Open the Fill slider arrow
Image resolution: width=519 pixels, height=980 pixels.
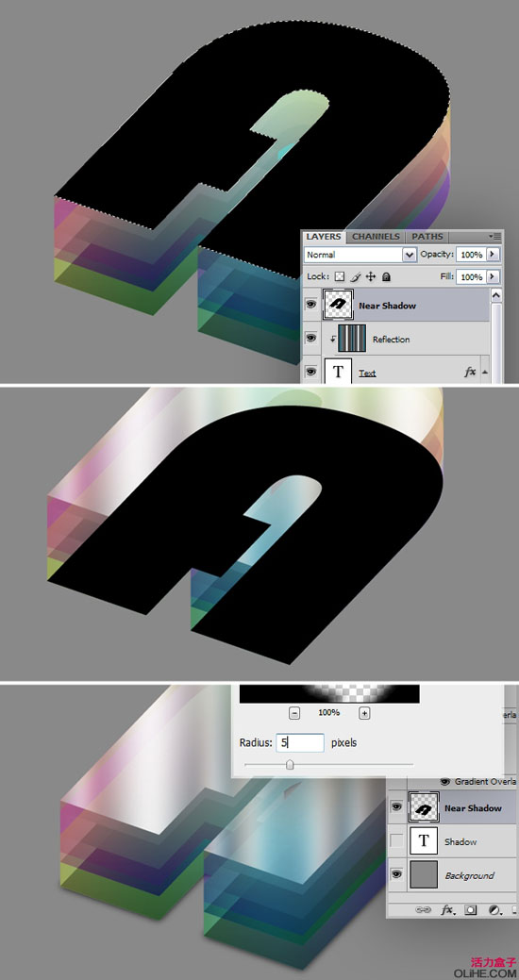click(x=494, y=276)
